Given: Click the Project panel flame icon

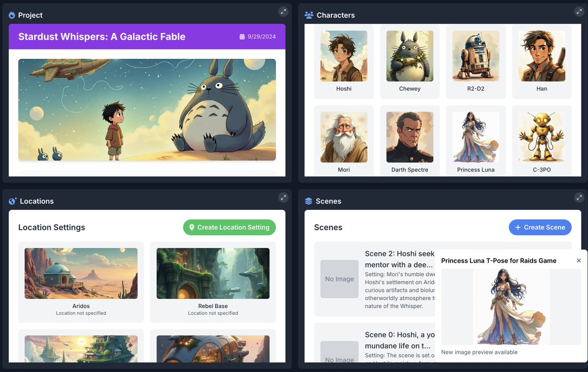Looking at the screenshot, I should (12, 15).
